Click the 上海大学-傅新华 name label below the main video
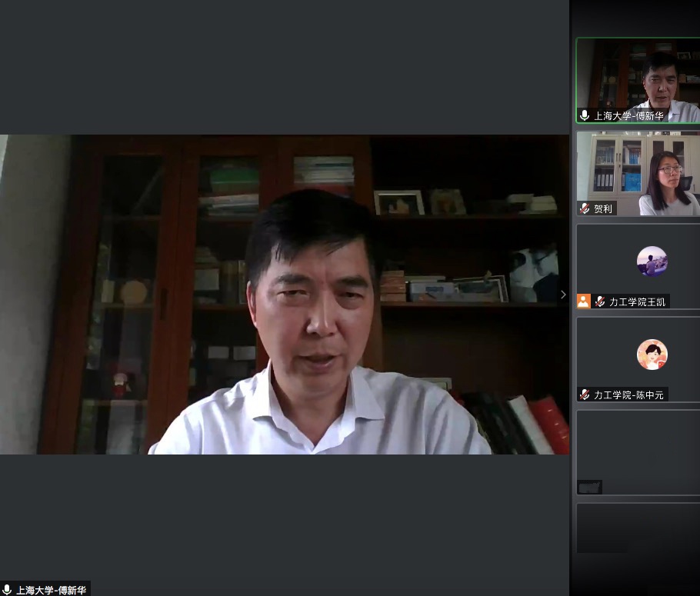The height and width of the screenshot is (596, 700). coord(52,590)
